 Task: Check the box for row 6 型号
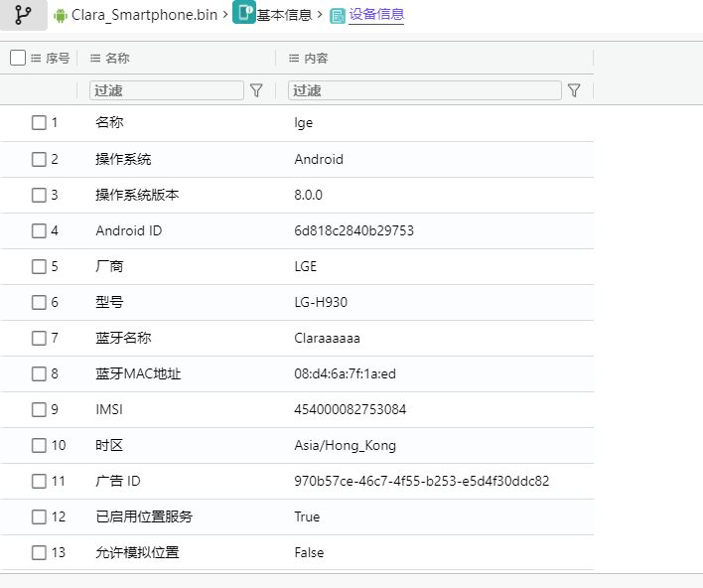click(39, 302)
